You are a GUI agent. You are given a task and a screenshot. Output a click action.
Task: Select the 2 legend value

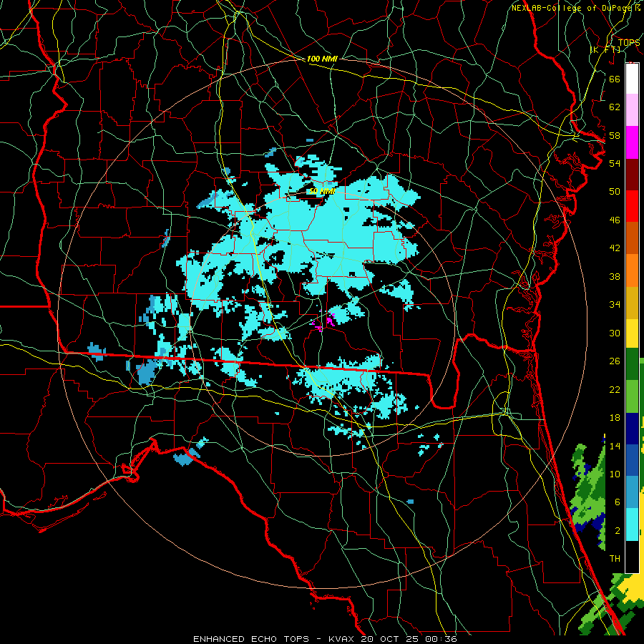[617, 531]
